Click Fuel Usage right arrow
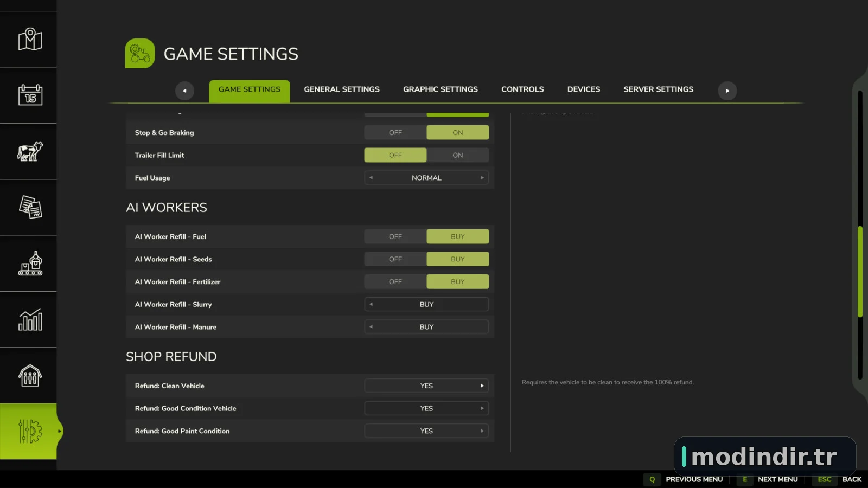 (482, 178)
